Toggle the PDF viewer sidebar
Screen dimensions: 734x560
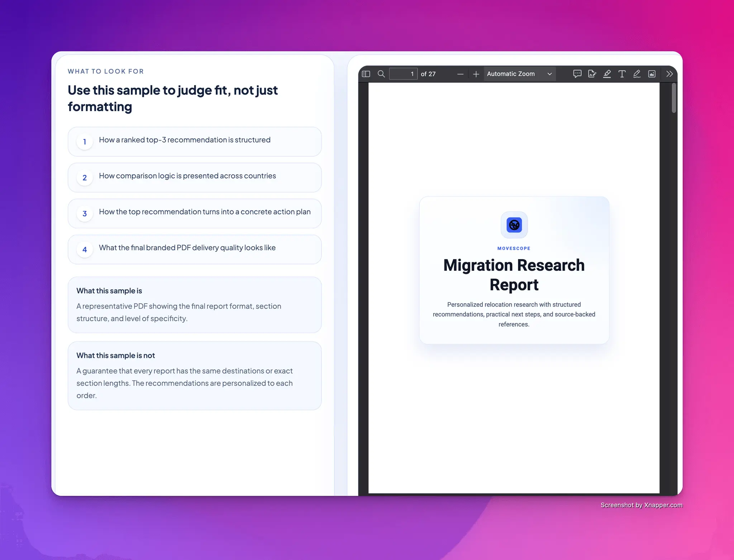tap(366, 74)
